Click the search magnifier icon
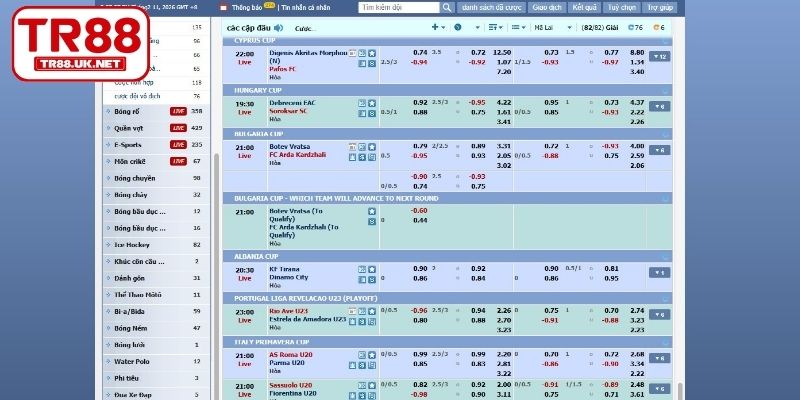 447,8
